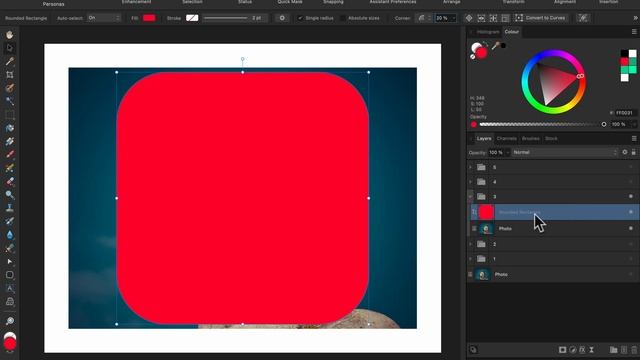The image size is (640, 360).
Task: Click the hex colour input field
Action: click(625, 113)
